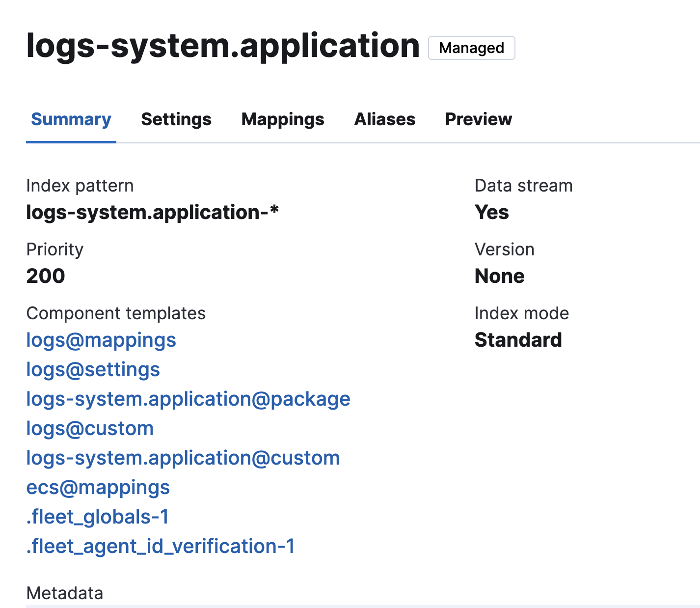Click the Managed badge

(x=471, y=48)
